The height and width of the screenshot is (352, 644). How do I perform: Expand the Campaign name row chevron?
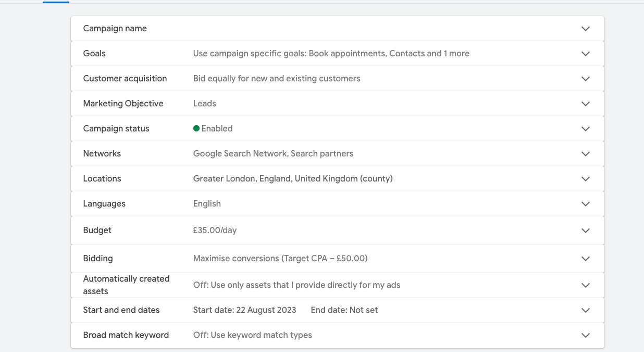(x=586, y=29)
